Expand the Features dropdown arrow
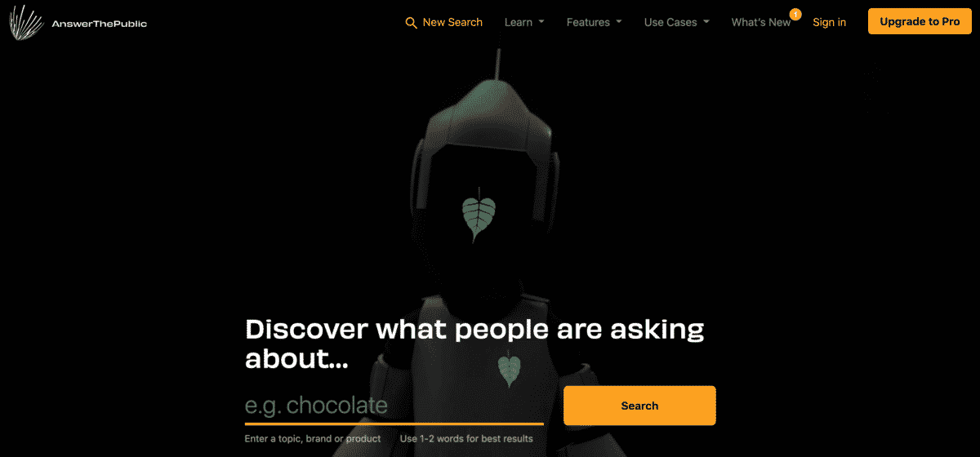Screen dimensions: 980x457 pos(618,23)
